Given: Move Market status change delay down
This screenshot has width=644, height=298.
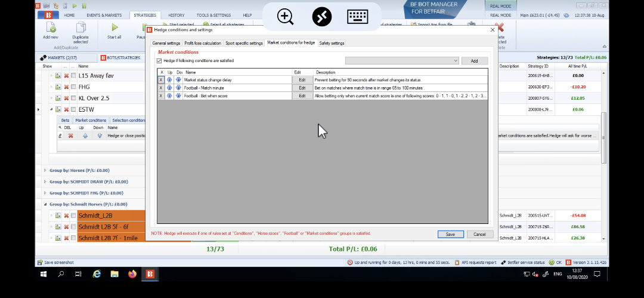Looking at the screenshot, I should pyautogui.click(x=178, y=80).
